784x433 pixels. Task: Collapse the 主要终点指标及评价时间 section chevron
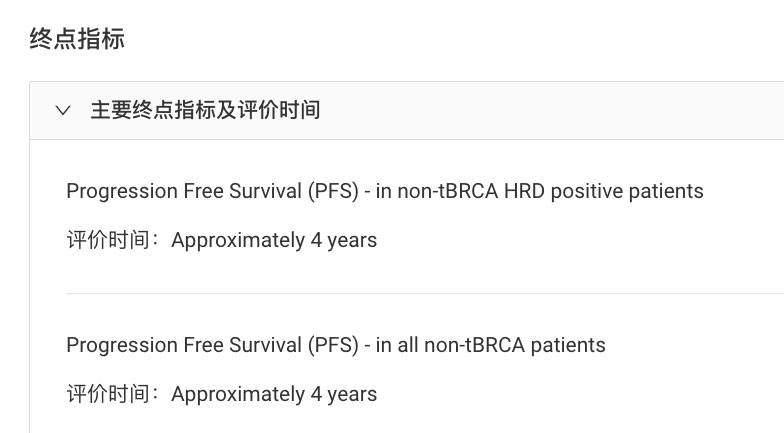tap(63, 110)
